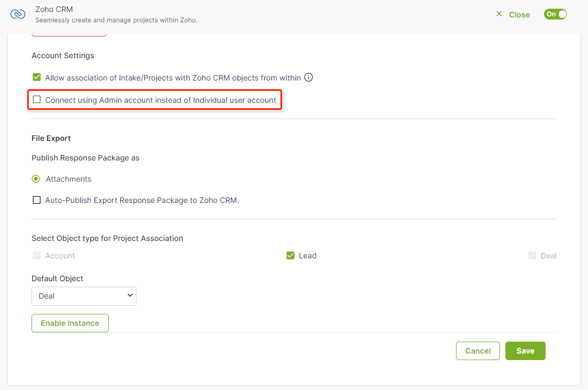Uncheck Allow association of Intake/Projects checkbox

(x=37, y=77)
